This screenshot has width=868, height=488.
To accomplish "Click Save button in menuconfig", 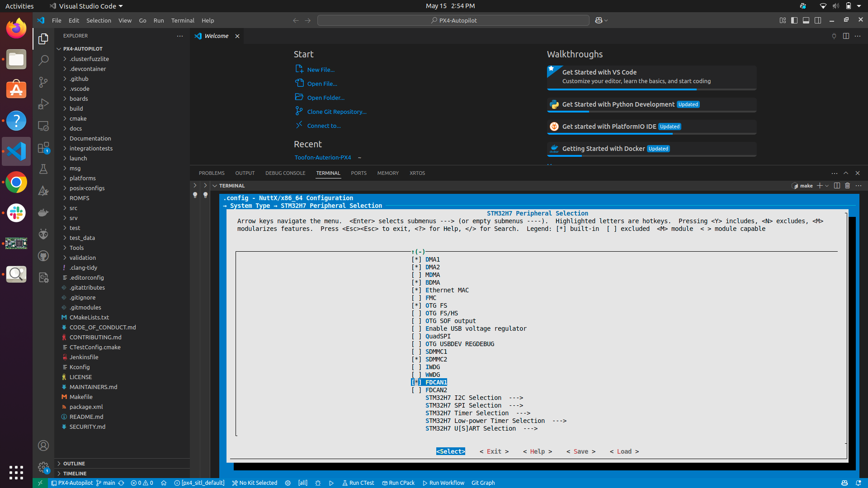I will pos(581,451).
